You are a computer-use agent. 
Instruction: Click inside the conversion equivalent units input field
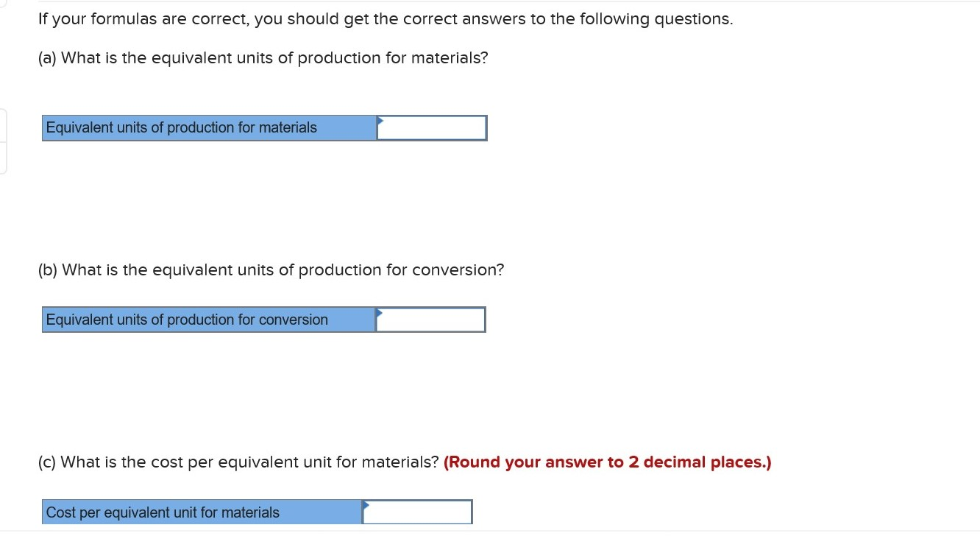[433, 319]
